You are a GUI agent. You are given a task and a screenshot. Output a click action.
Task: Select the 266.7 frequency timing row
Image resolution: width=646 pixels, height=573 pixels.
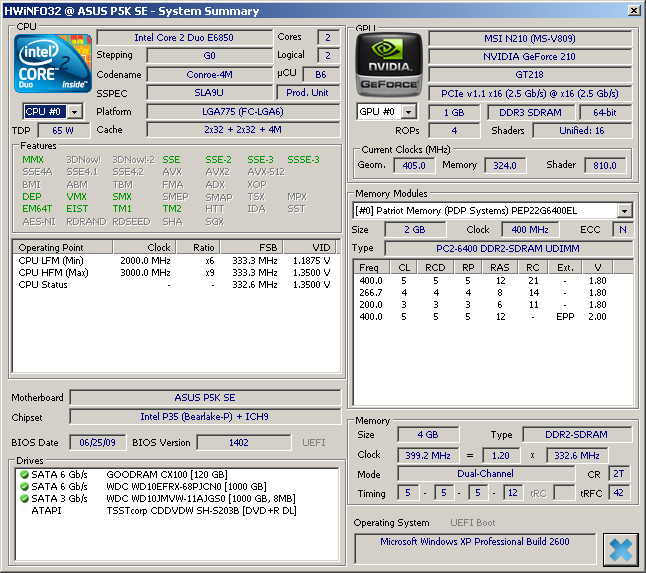(493, 292)
